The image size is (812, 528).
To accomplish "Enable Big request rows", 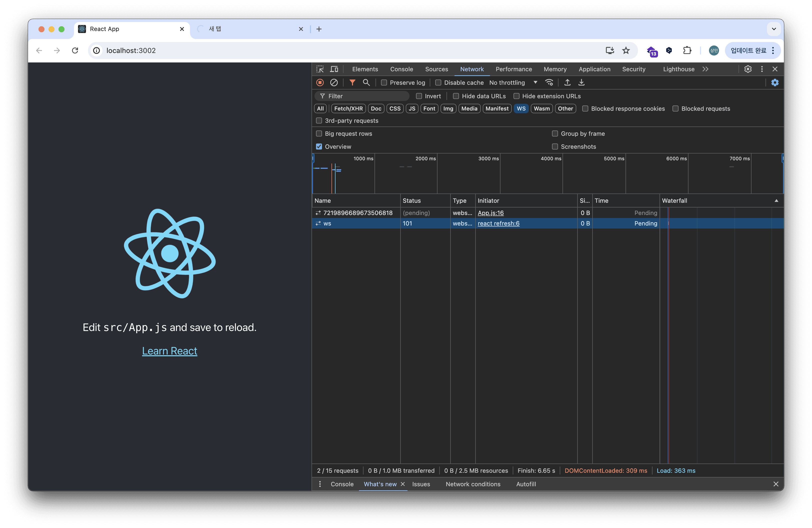I will pyautogui.click(x=319, y=134).
